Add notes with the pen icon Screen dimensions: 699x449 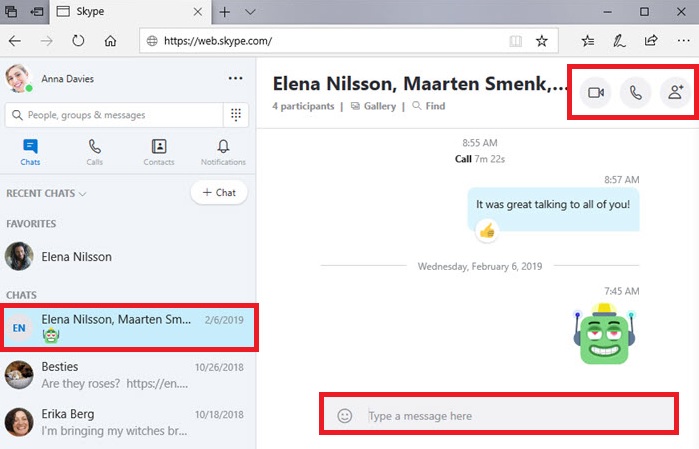[619, 41]
